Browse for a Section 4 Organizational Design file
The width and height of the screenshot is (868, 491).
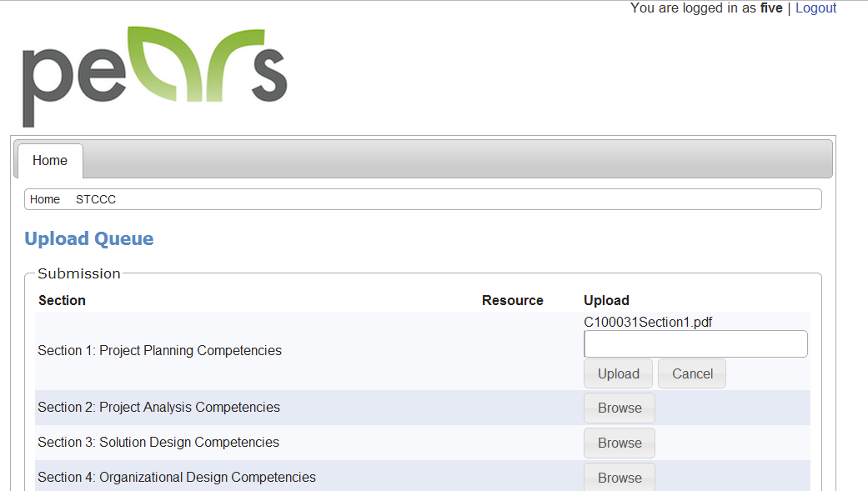(x=619, y=478)
